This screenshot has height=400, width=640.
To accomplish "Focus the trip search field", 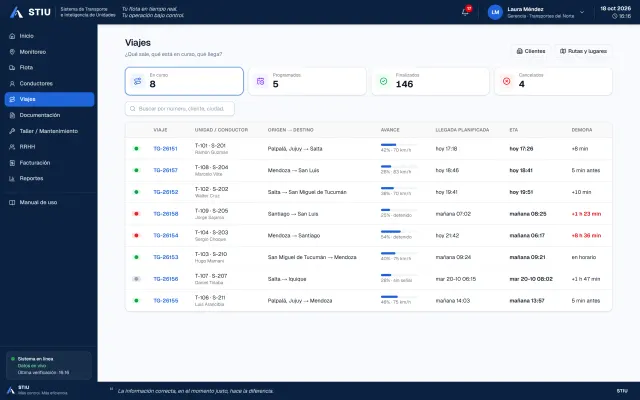I will [x=180, y=109].
